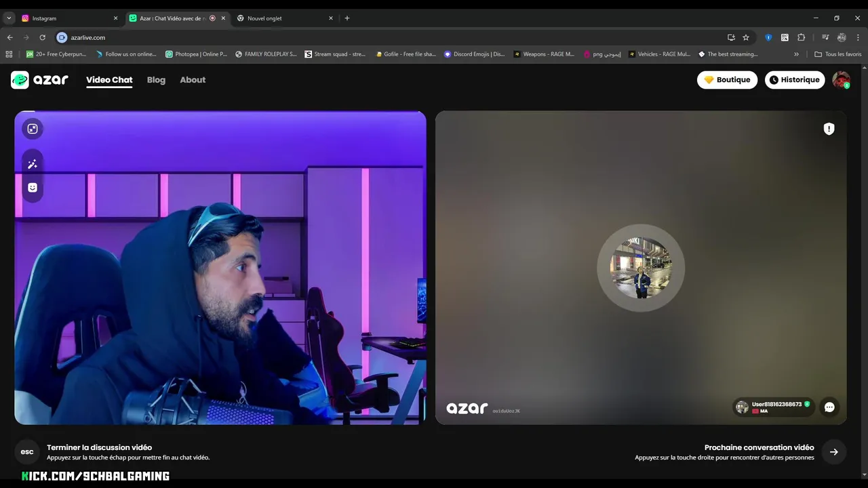
Task: Open the chat message bubble icon
Action: coord(829,407)
